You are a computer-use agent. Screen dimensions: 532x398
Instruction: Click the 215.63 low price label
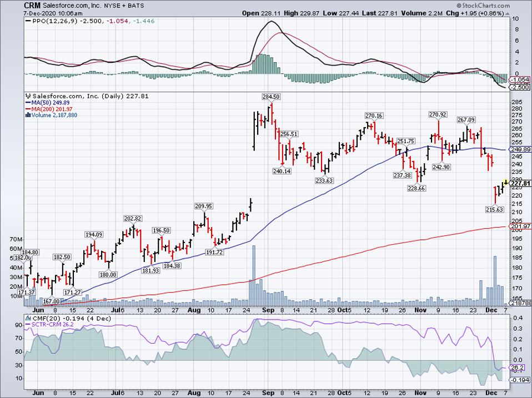495,210
